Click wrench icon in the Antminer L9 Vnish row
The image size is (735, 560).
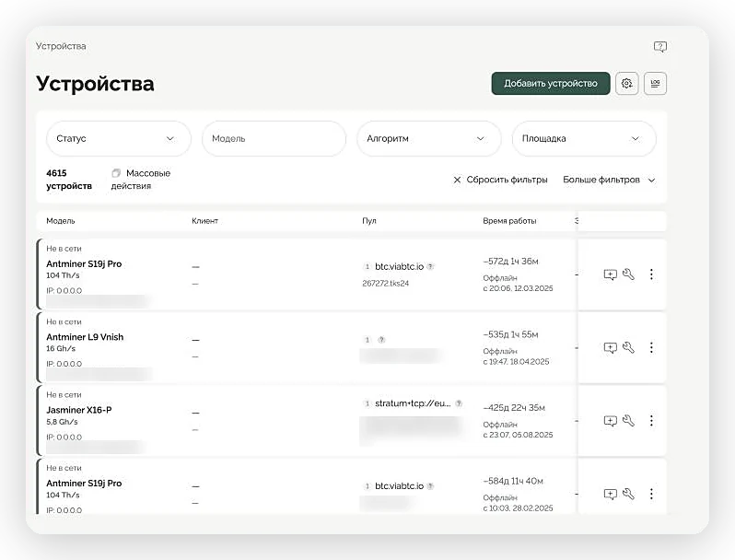628,347
